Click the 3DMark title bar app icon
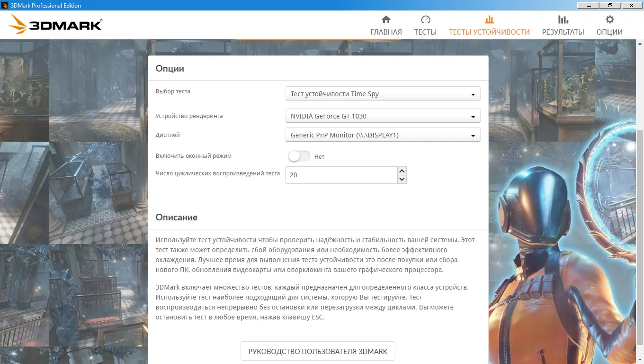 pyautogui.click(x=5, y=5)
